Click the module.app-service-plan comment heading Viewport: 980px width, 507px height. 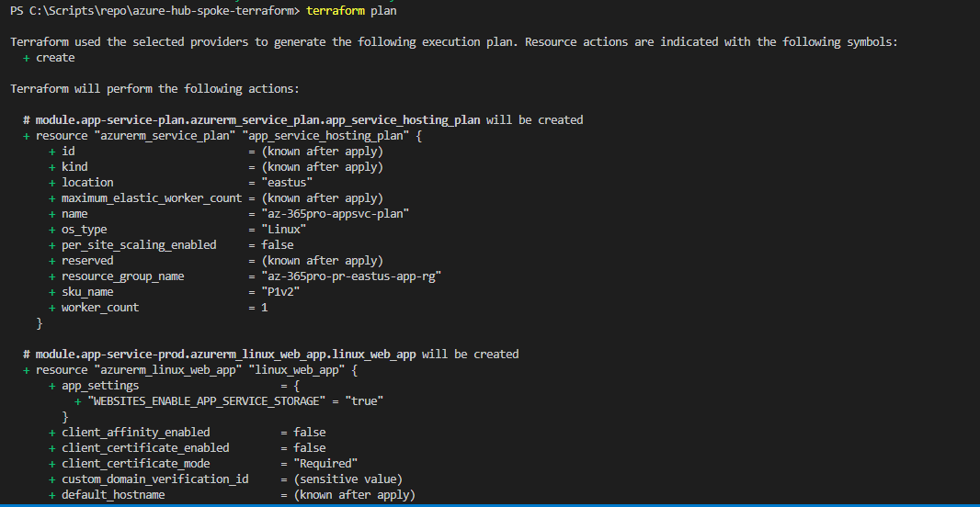(x=303, y=120)
